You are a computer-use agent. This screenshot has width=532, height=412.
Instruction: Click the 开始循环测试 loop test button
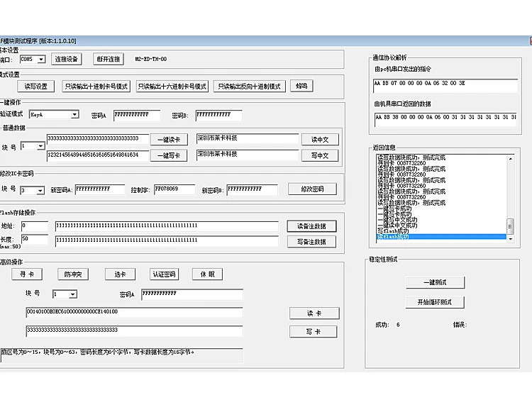coord(435,302)
